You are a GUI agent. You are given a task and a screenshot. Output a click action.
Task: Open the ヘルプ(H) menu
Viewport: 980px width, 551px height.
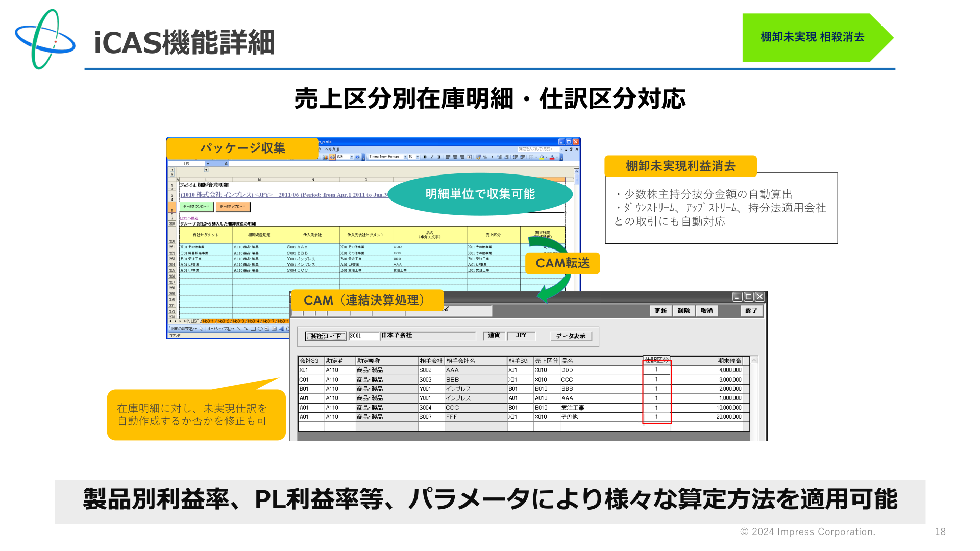pos(332,149)
